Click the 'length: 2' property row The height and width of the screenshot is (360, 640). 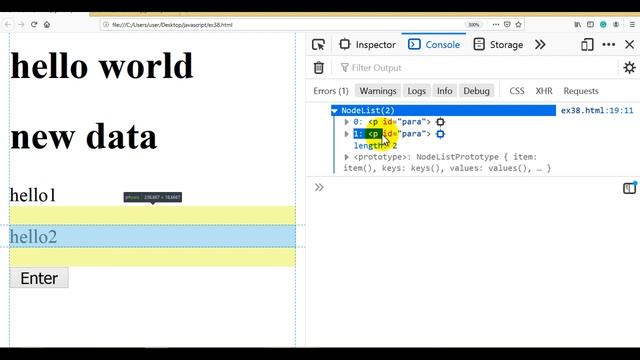point(375,146)
